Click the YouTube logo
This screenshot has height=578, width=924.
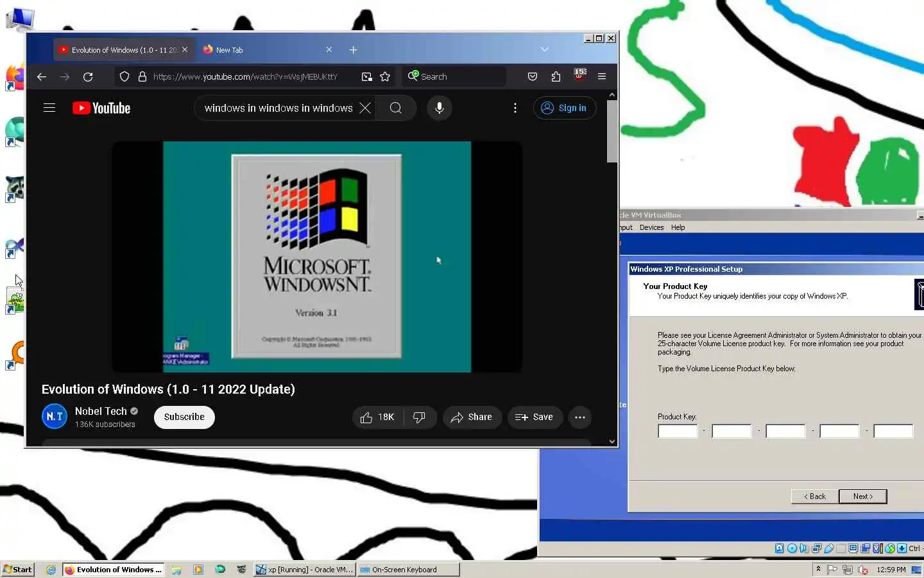click(101, 108)
